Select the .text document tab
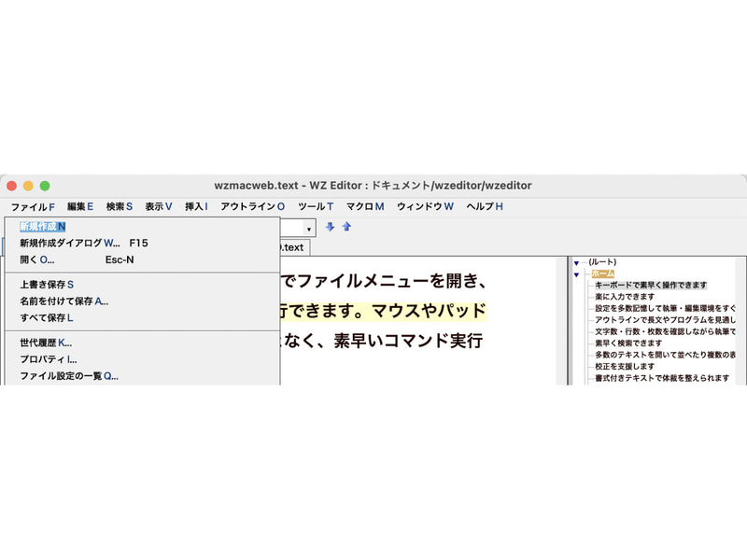This screenshot has width=747, height=560. (x=294, y=247)
